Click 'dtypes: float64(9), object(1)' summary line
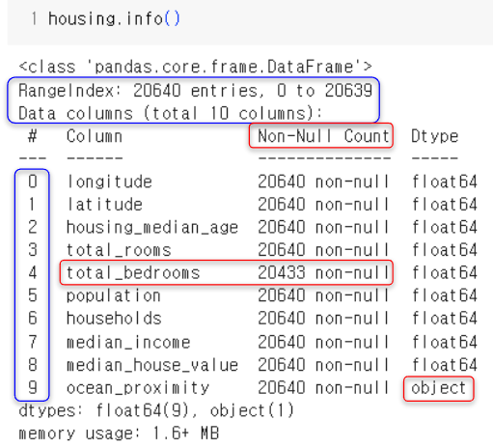The width and height of the screenshot is (493, 448). [156, 410]
